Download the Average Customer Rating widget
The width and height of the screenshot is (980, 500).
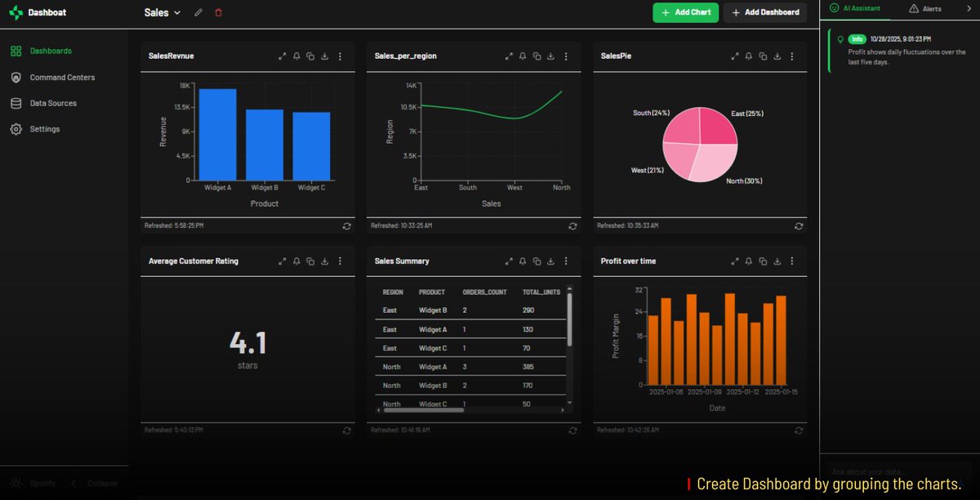point(324,261)
